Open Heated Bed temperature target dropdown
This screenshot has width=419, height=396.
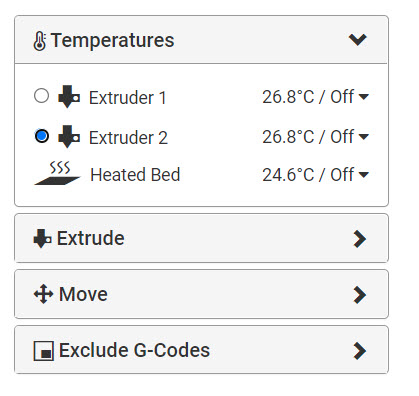tap(363, 175)
